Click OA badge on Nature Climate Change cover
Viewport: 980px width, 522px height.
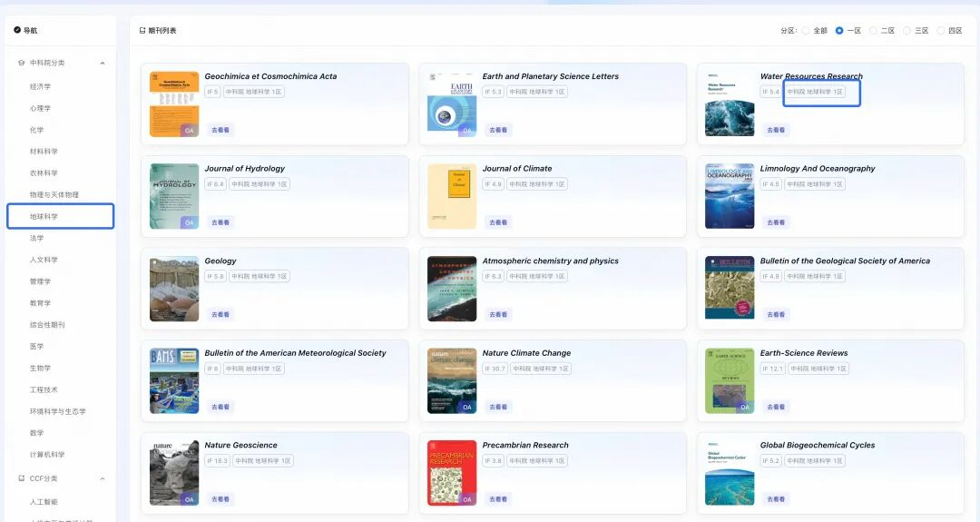point(467,407)
